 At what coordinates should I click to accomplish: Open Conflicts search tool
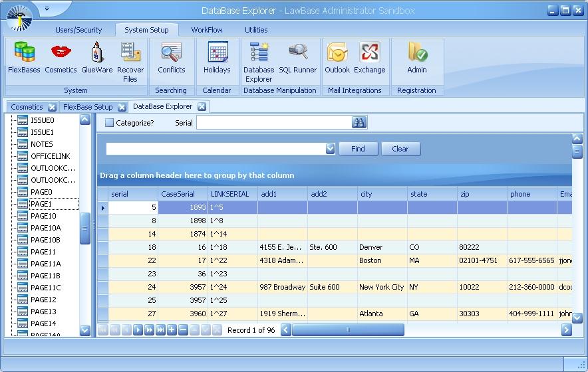[172, 57]
